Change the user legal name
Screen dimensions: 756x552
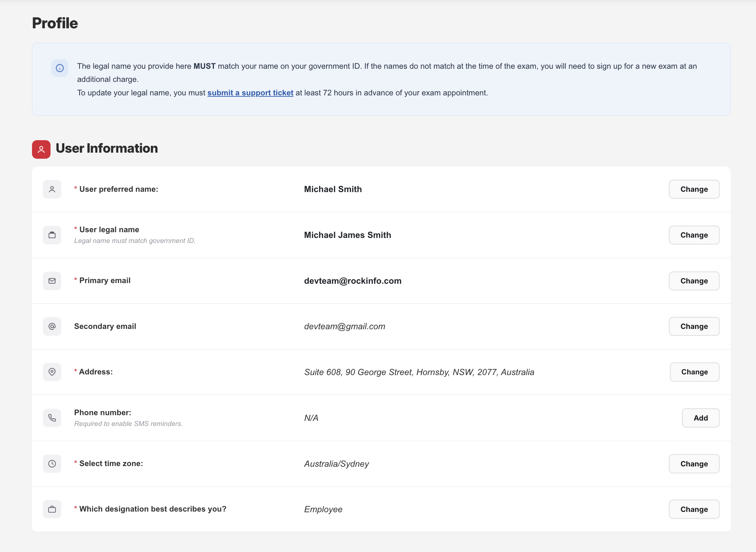click(694, 235)
